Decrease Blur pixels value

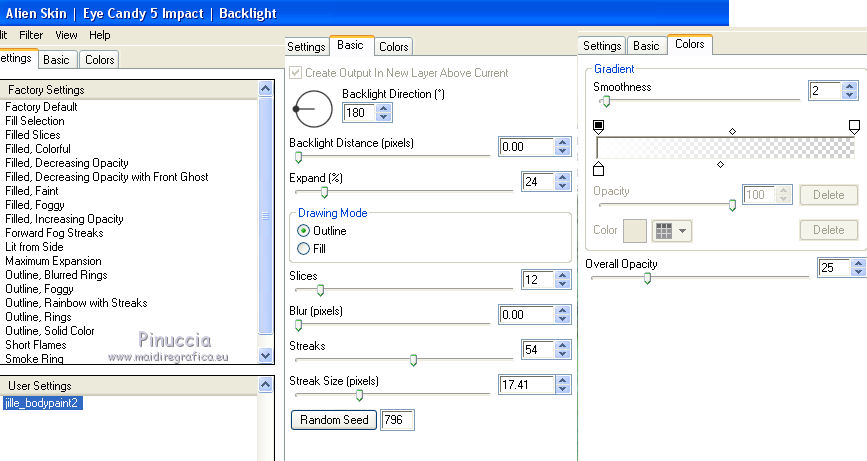click(x=563, y=319)
